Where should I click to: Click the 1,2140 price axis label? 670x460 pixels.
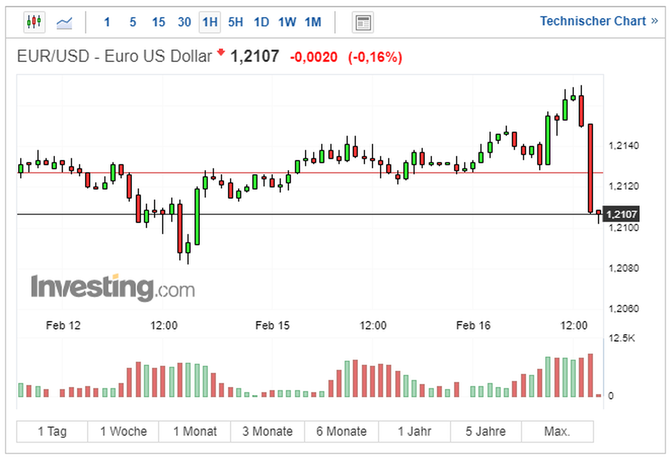pyautogui.click(x=623, y=146)
